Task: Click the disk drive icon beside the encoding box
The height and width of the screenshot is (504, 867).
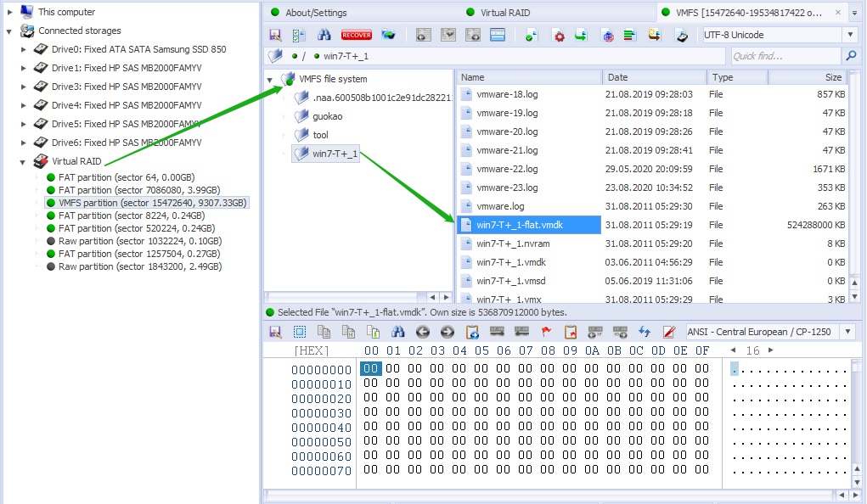Action: pos(683,36)
